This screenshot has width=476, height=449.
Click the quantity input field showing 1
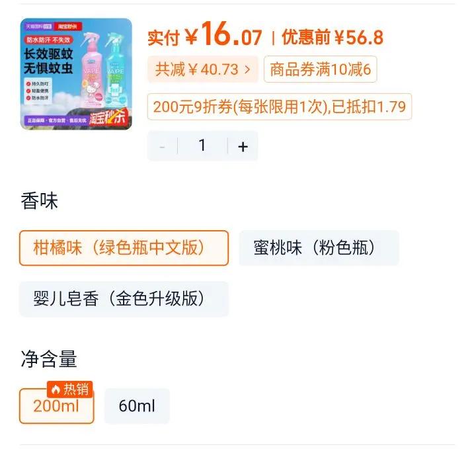[202, 146]
